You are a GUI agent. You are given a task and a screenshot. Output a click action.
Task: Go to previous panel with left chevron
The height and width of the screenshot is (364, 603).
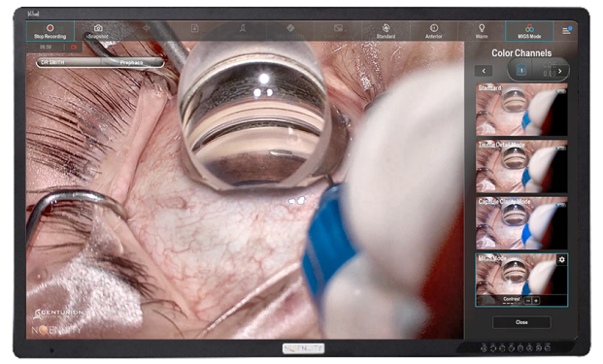click(x=484, y=71)
